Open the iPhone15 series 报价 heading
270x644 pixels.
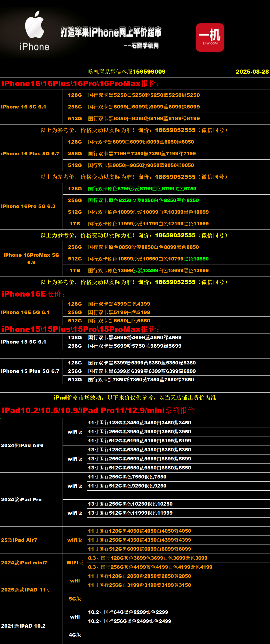point(80,329)
